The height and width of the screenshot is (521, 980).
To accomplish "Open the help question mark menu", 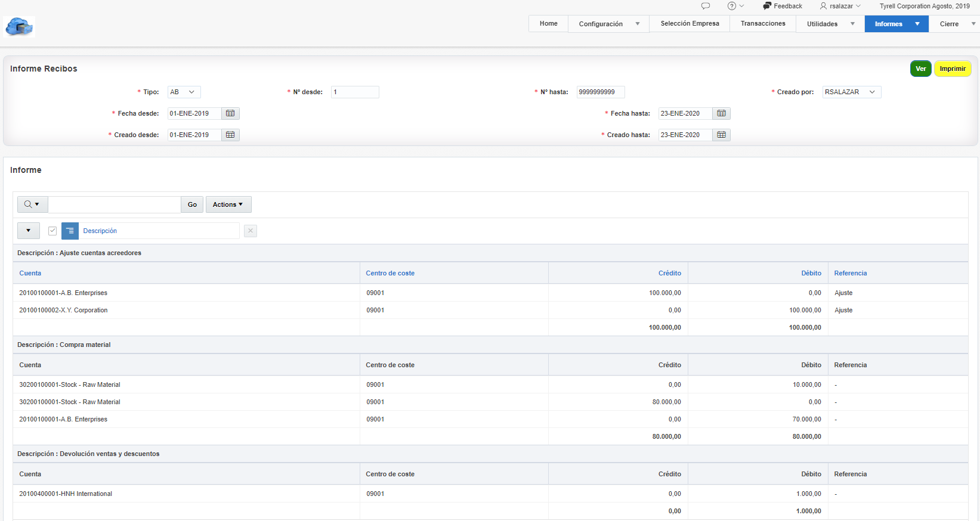I will click(735, 6).
